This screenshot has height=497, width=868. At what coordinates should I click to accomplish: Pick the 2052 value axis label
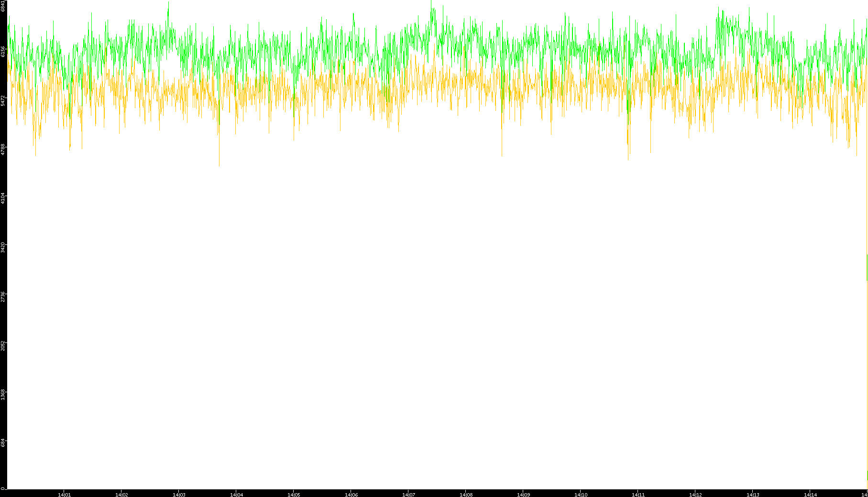point(3,345)
